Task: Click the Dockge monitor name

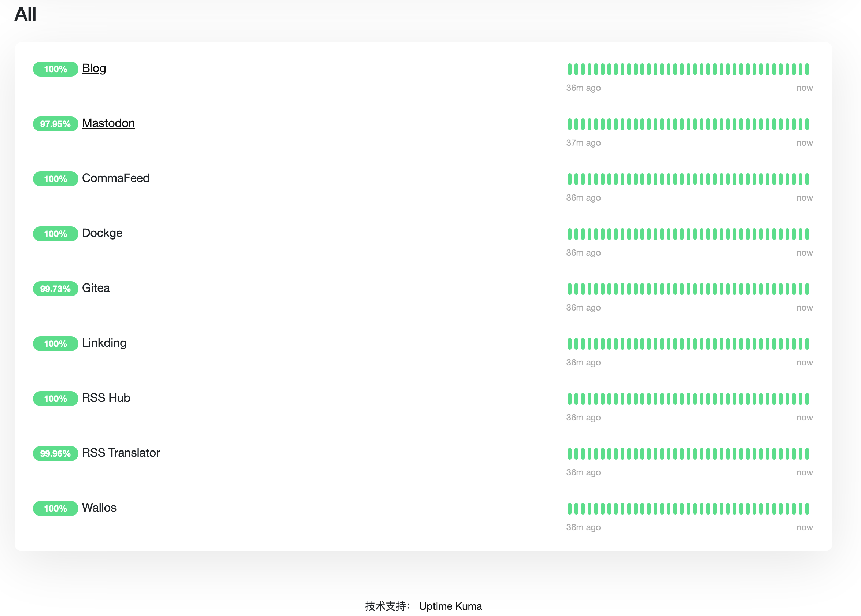Action: tap(102, 233)
